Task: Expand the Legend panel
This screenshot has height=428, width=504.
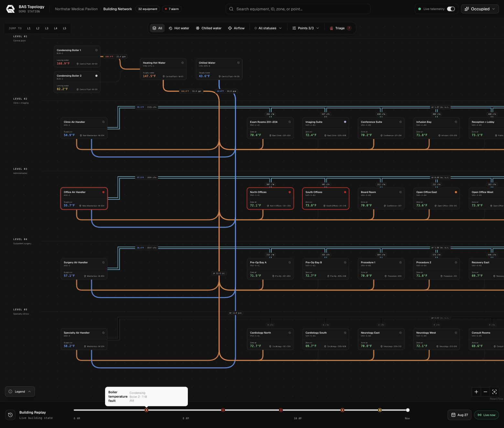Action: pos(20,391)
